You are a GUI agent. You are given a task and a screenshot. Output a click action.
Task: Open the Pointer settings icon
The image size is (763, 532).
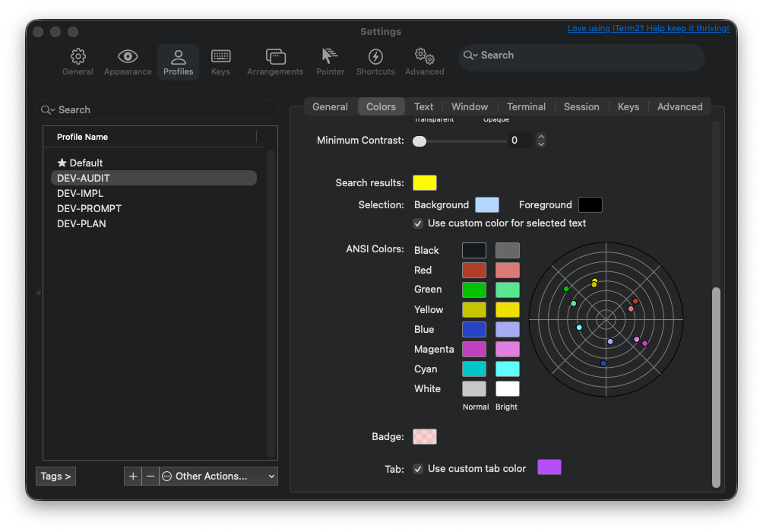330,61
